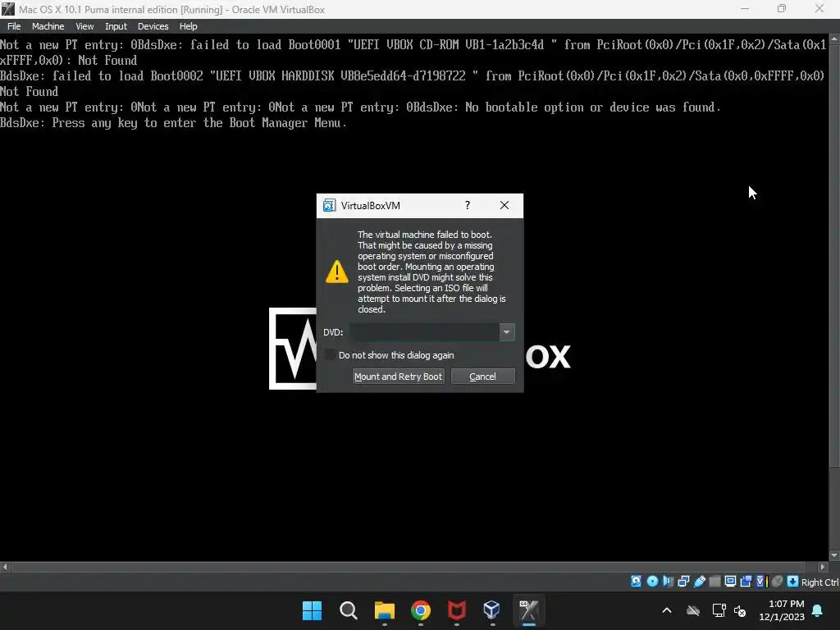Click the muted volume tray icon
The height and width of the screenshot is (630, 840).
(740, 610)
